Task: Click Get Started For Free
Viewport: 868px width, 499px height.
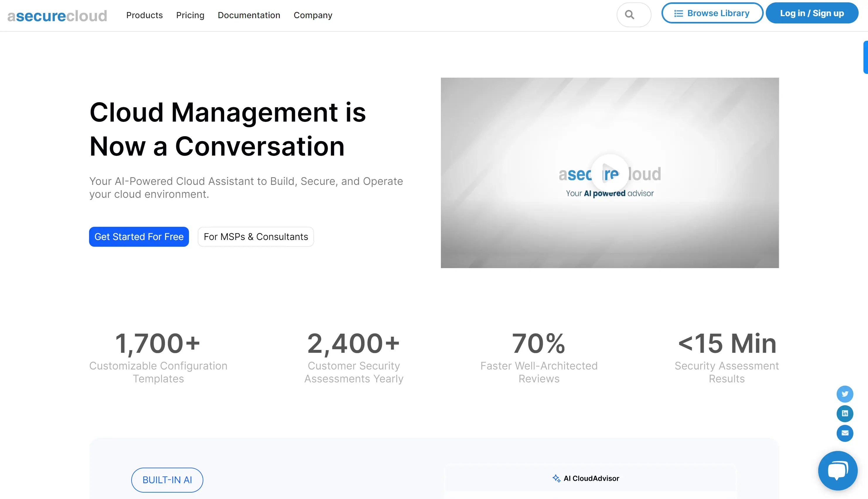Action: [x=139, y=236]
